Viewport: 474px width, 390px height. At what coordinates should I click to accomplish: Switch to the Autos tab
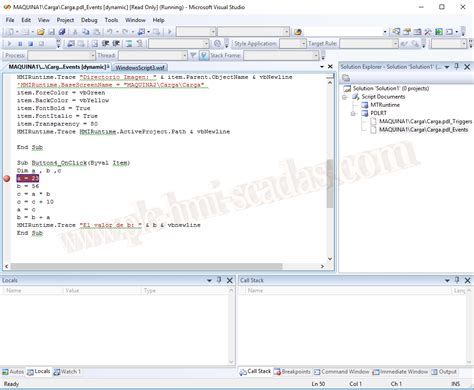pyautogui.click(x=13, y=371)
